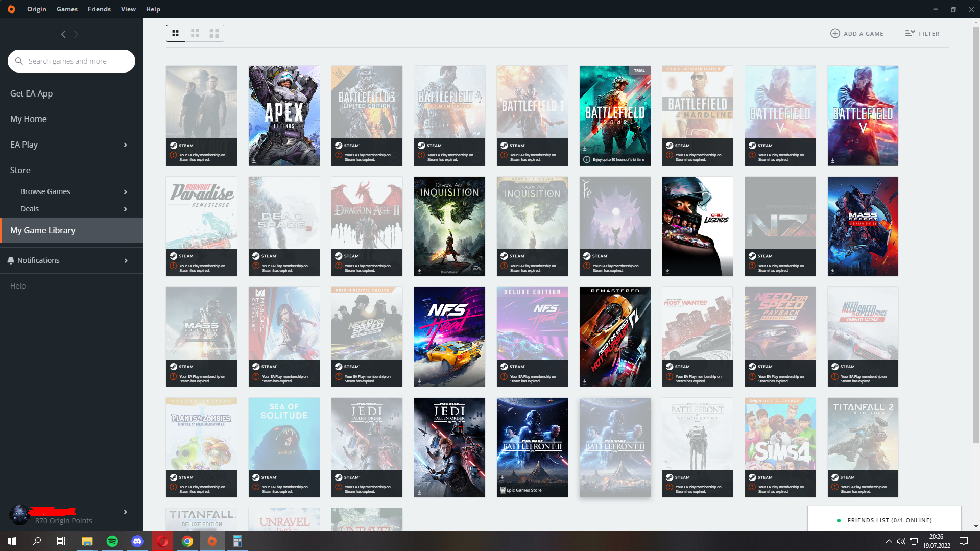Click Steam logo on Battlefield 3 tile
The width and height of the screenshot is (980, 551).
tap(339, 146)
